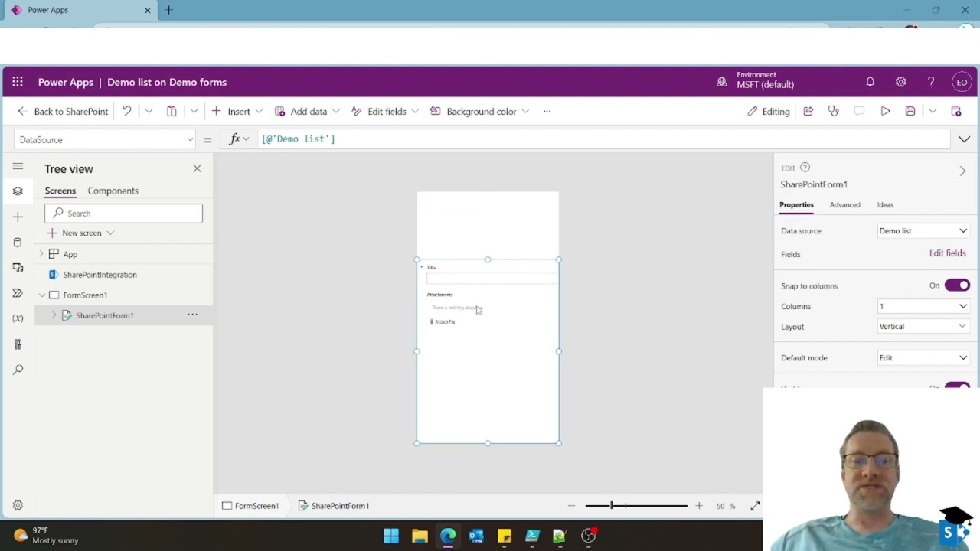Open the Insert plus icon in left rail
This screenshot has width=980, height=551.
tap(18, 217)
